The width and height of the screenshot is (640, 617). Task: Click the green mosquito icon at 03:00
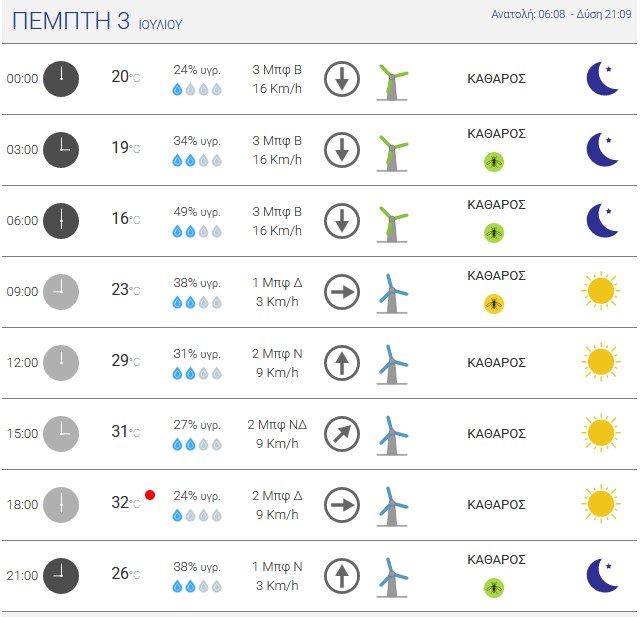pos(494,162)
